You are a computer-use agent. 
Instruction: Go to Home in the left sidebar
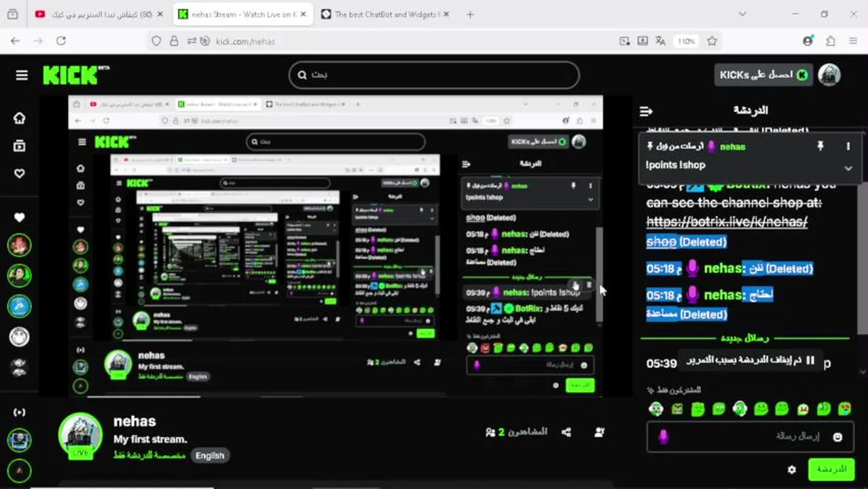[x=19, y=118]
